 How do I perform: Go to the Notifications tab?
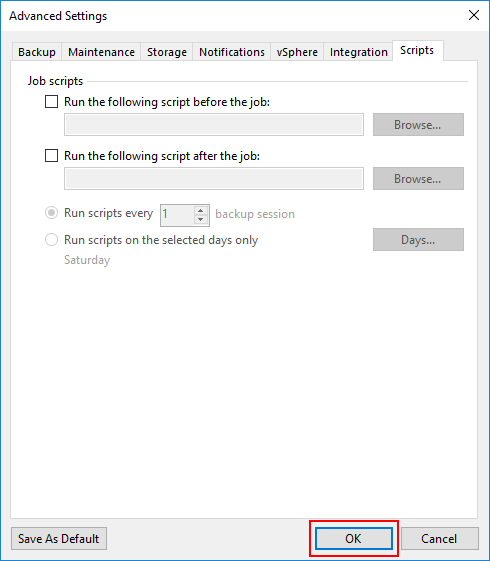232,52
